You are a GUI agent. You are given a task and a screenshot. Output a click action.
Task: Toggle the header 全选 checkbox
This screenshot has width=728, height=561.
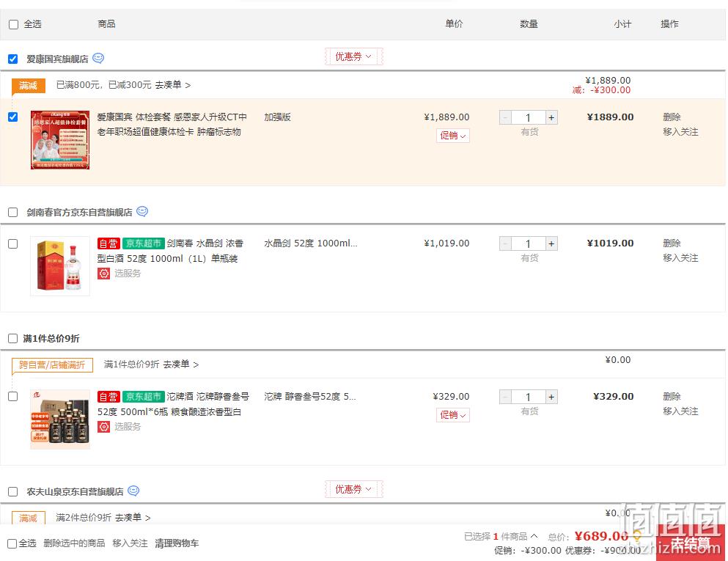pyautogui.click(x=13, y=24)
